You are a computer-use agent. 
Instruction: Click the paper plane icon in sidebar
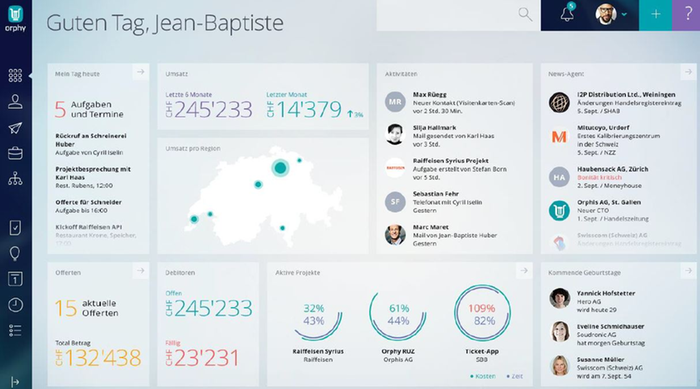click(15, 128)
